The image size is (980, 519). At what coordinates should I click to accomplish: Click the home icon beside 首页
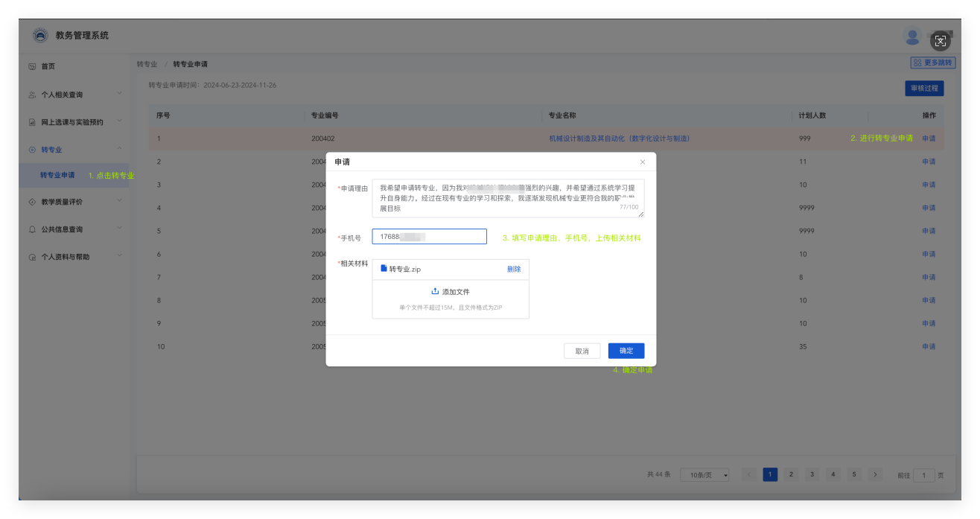tap(32, 66)
